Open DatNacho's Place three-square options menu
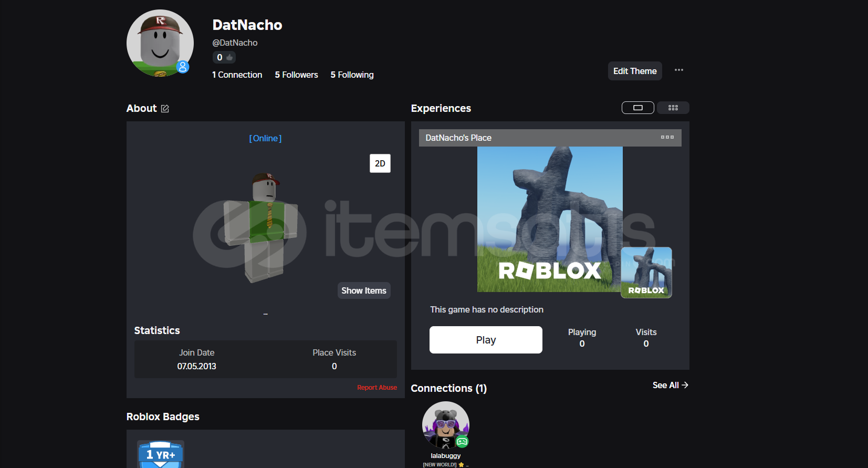Viewport: 868px width, 468px height. click(667, 138)
